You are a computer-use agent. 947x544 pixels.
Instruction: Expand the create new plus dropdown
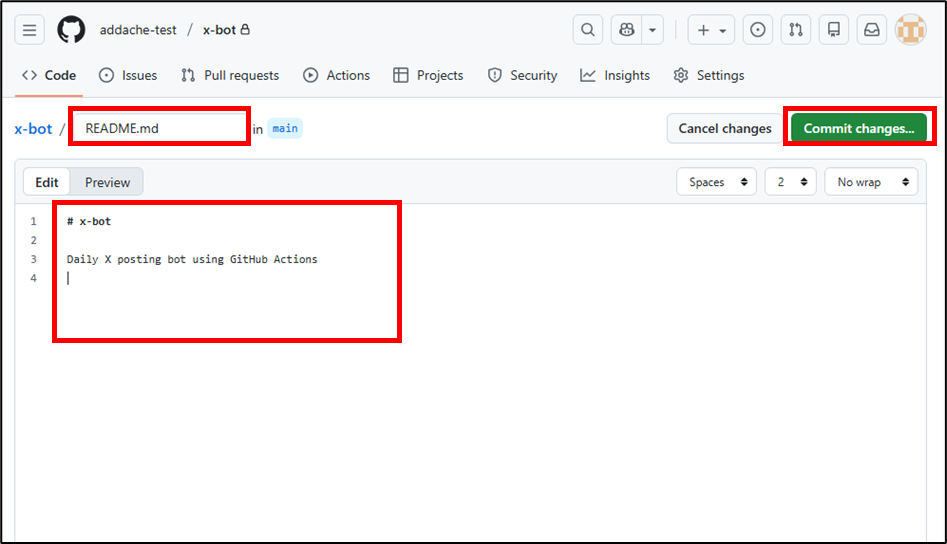point(712,30)
